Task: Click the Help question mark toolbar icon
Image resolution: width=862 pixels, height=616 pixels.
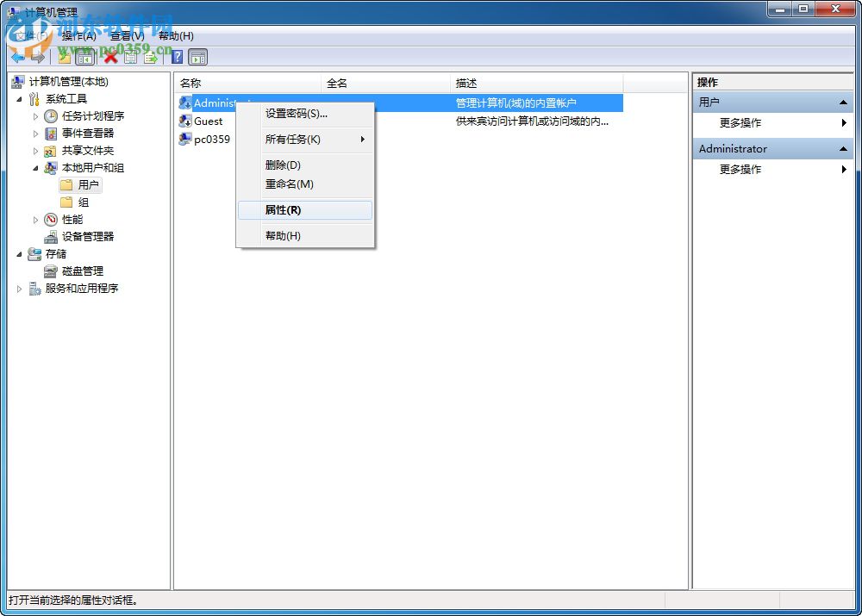Action: [178, 57]
